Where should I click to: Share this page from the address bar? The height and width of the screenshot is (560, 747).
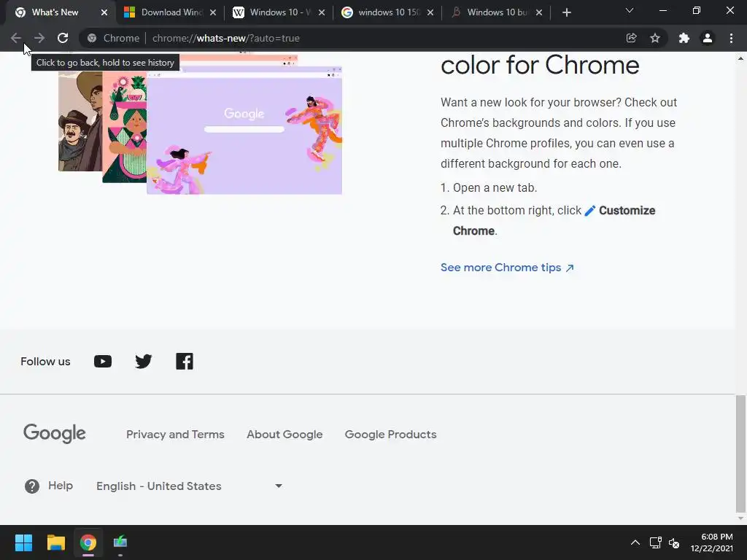point(631,38)
